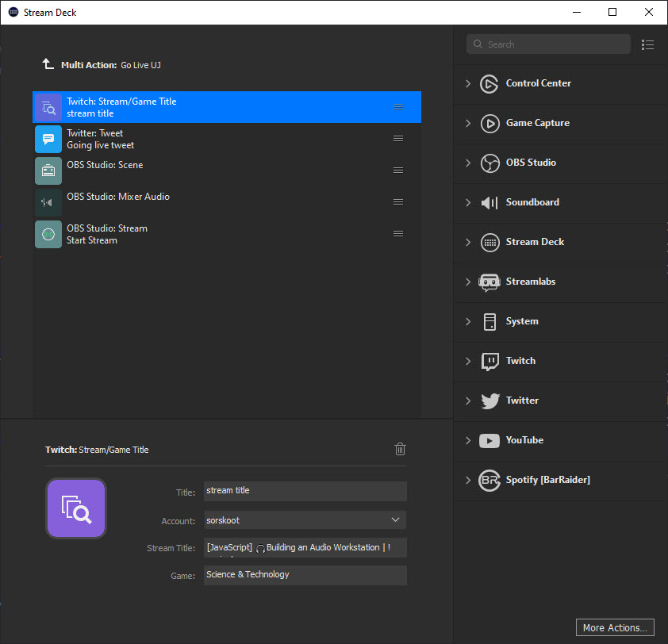Click the YouTube category icon
The image size is (668, 644).
coord(489,440)
